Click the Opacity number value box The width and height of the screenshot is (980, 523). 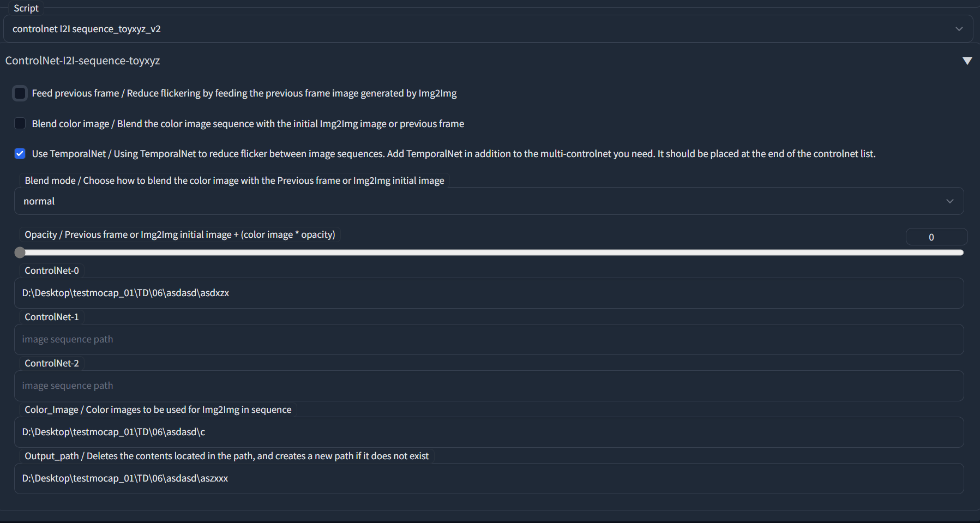(936, 237)
